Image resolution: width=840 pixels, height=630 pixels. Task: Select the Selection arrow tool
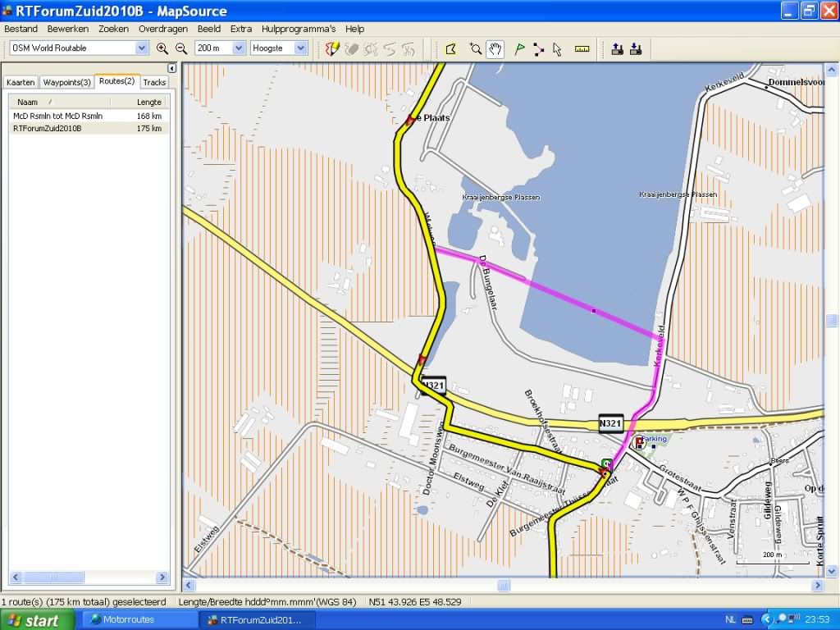click(557, 49)
